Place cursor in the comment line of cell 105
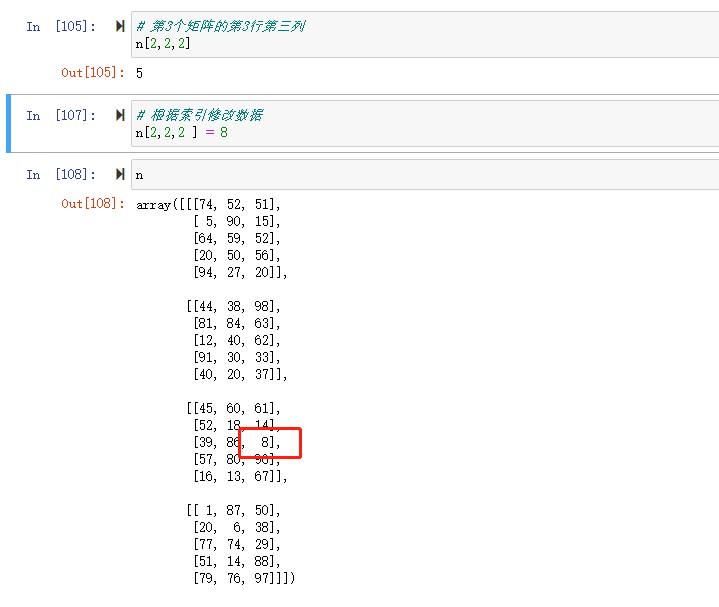Screen dimensions: 719x607 coord(220,27)
